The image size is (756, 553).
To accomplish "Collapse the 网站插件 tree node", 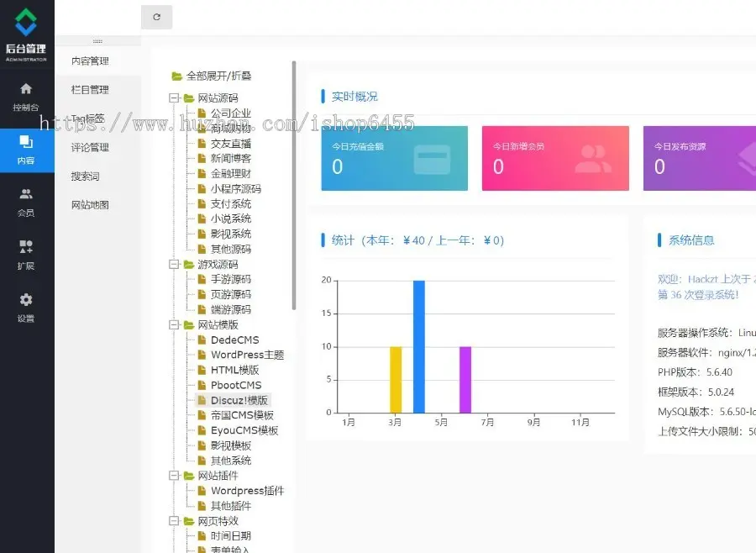I will (174, 476).
